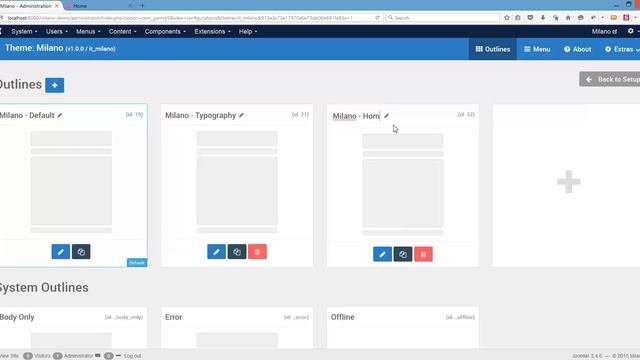
Task: Click the Log out link
Action: (132, 356)
